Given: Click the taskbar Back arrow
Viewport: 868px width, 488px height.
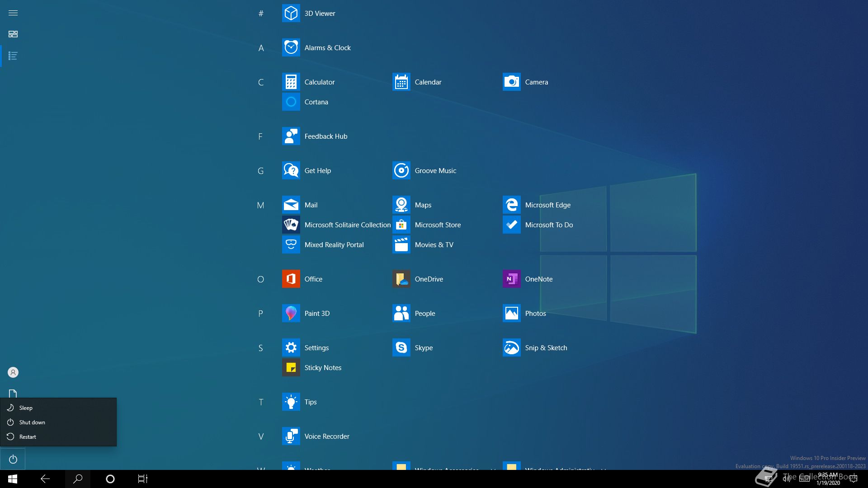Looking at the screenshot, I should pos(45,479).
